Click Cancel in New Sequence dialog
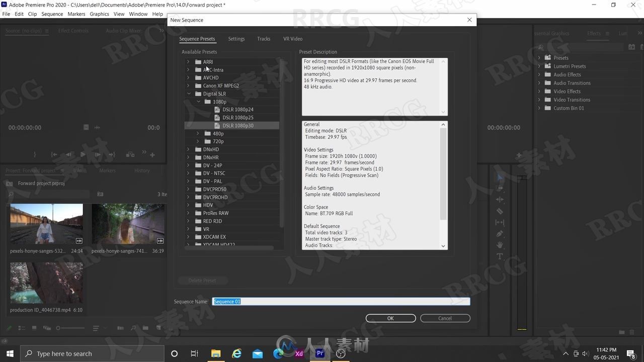Image resolution: width=644 pixels, height=362 pixels. tap(445, 318)
